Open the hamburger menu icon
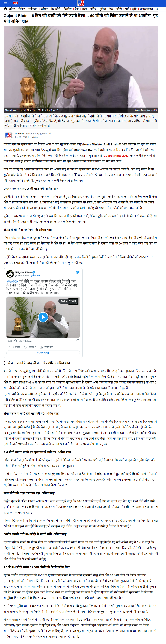This screenshot has height=644, width=166. click(x=5, y=3)
